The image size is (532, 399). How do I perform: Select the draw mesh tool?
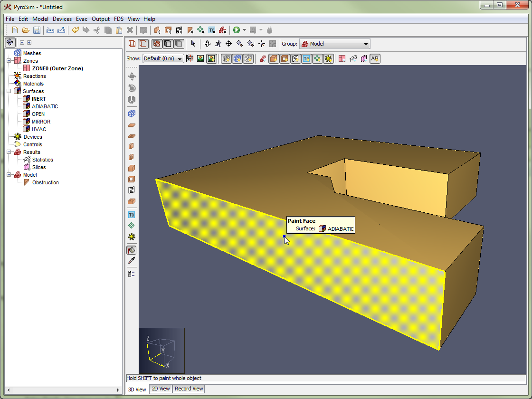pos(132,114)
